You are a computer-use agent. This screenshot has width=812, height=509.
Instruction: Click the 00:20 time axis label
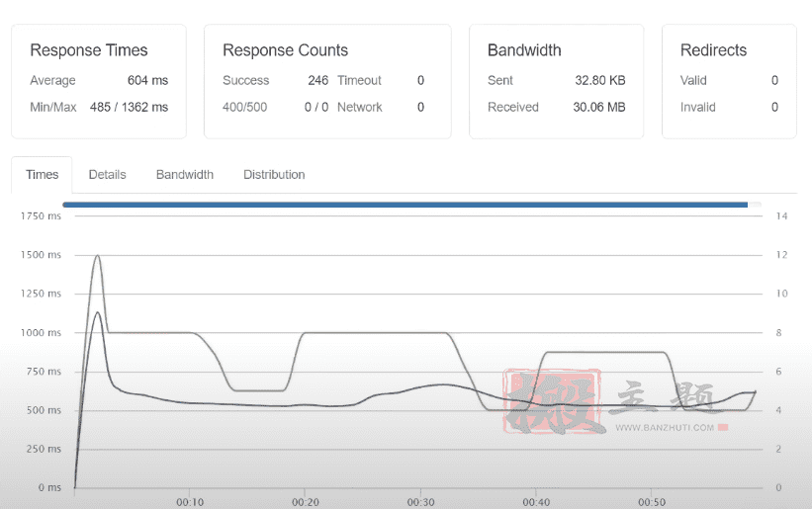point(306,502)
